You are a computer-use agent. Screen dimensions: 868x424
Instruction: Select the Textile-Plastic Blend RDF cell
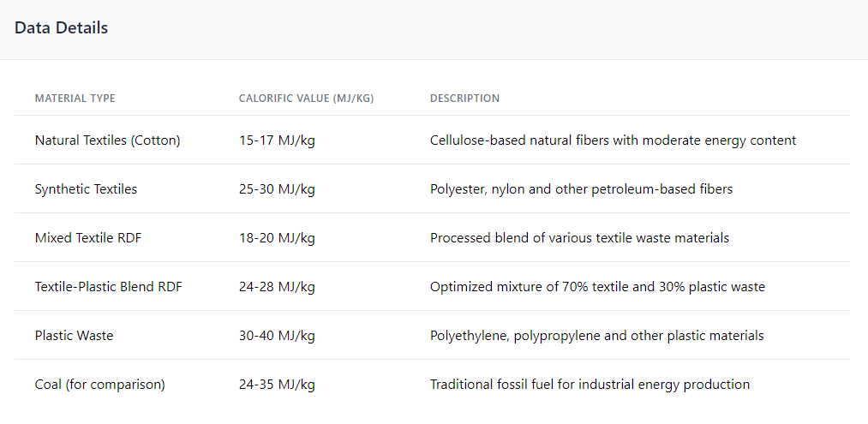[109, 287]
